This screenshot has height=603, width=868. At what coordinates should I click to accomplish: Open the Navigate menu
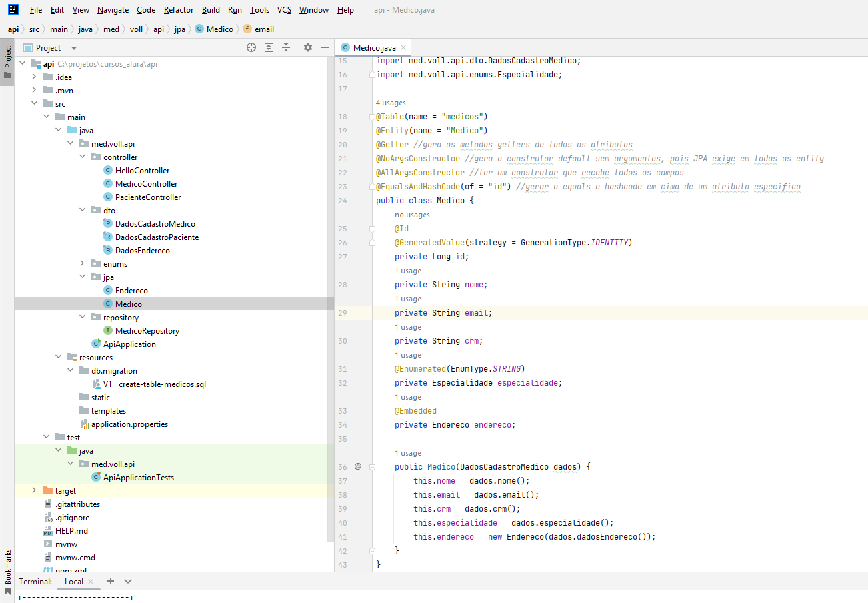click(113, 10)
